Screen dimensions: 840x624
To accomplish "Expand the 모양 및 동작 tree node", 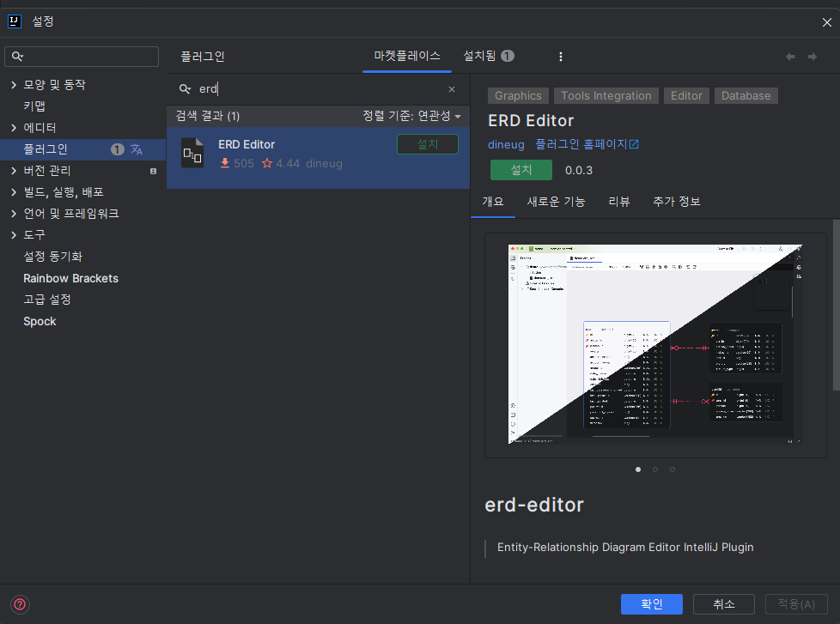I will 14,85.
